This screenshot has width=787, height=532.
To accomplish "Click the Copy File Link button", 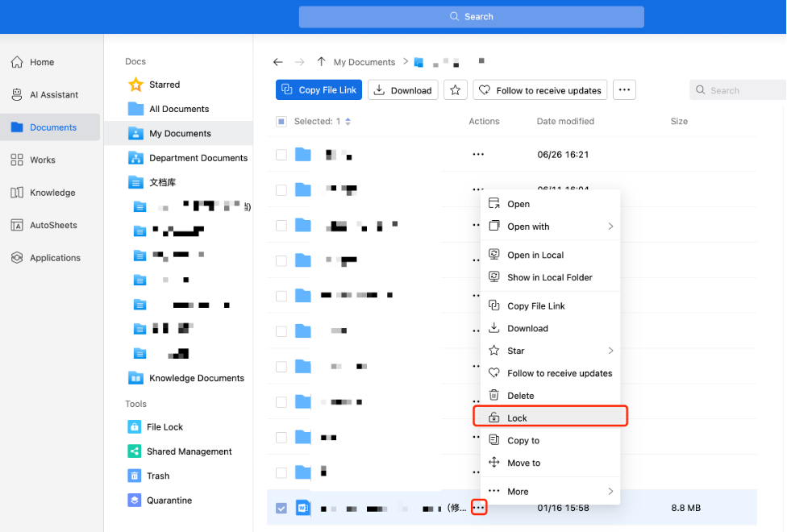I will coord(319,90).
